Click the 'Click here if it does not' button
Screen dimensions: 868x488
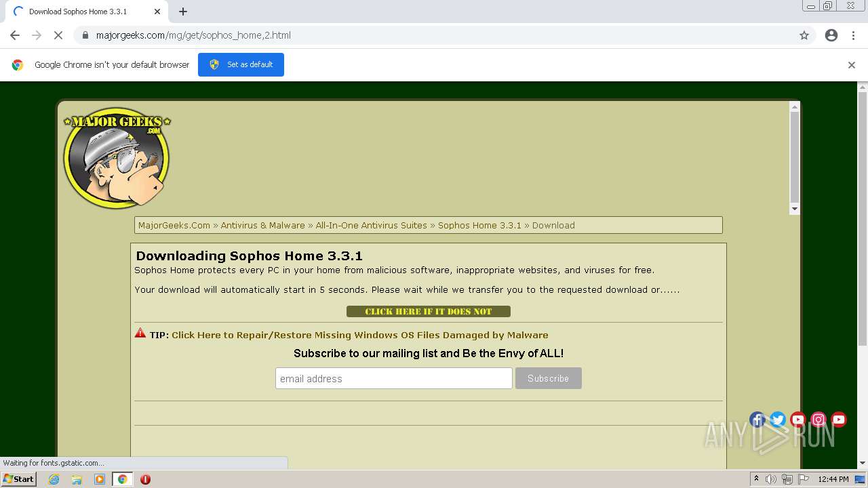point(428,311)
